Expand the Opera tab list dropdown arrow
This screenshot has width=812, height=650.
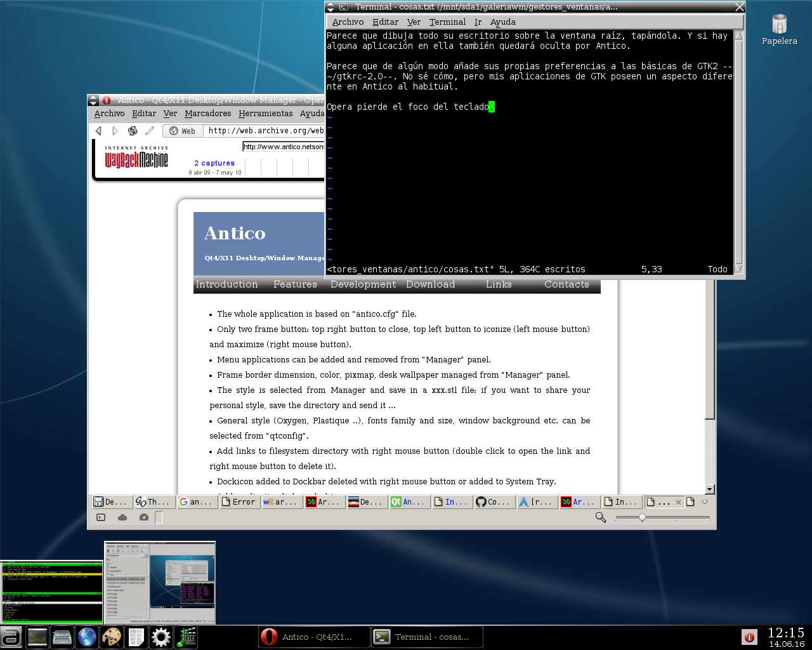point(704,501)
